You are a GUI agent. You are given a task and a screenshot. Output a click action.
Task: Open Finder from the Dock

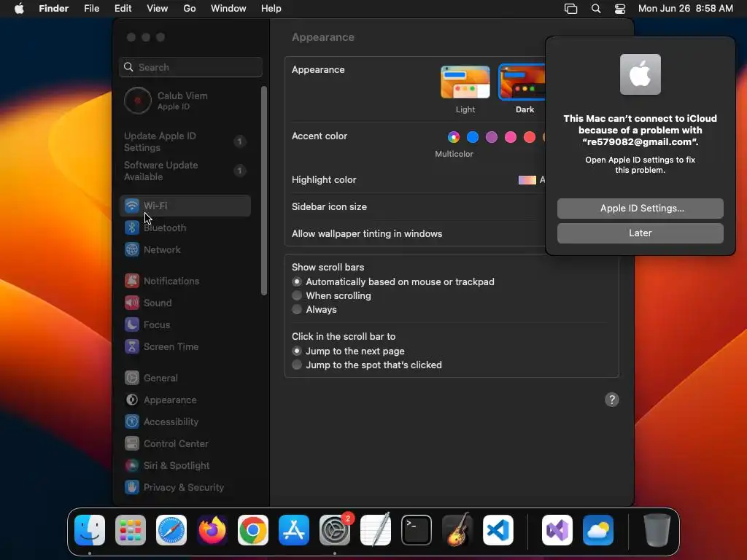pos(90,530)
